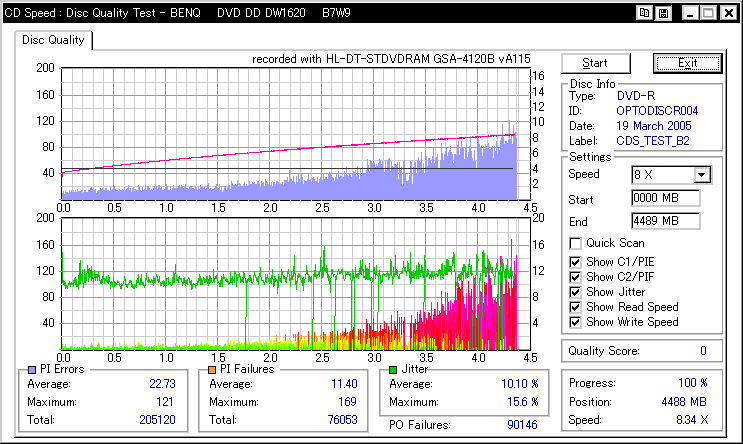Screen dimensions: 743x444
Task: Toggle the Show Read Speed checkbox
Action: coord(575,307)
